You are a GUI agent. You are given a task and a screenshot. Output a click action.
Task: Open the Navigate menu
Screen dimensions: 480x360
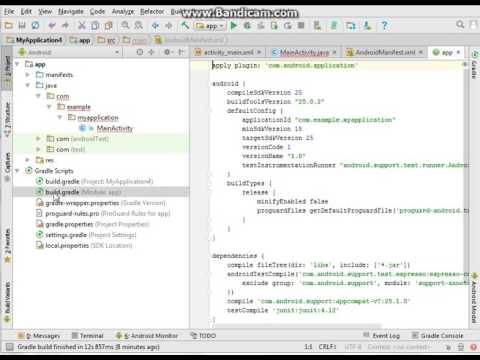click(71, 12)
